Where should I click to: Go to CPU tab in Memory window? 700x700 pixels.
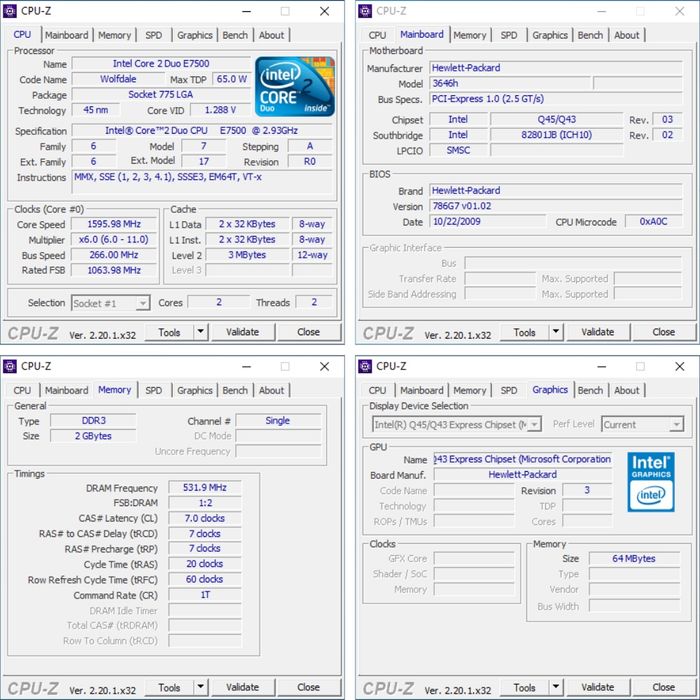(22, 391)
